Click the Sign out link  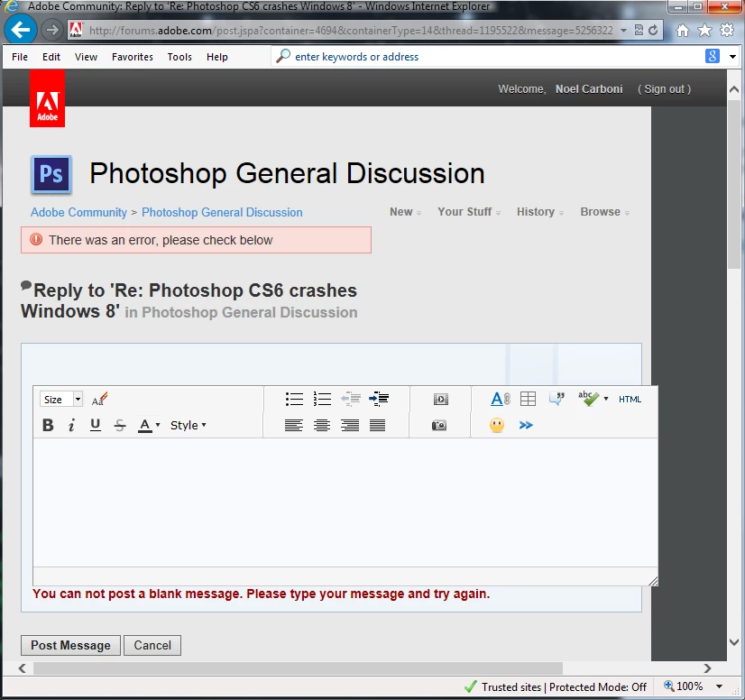tap(664, 89)
